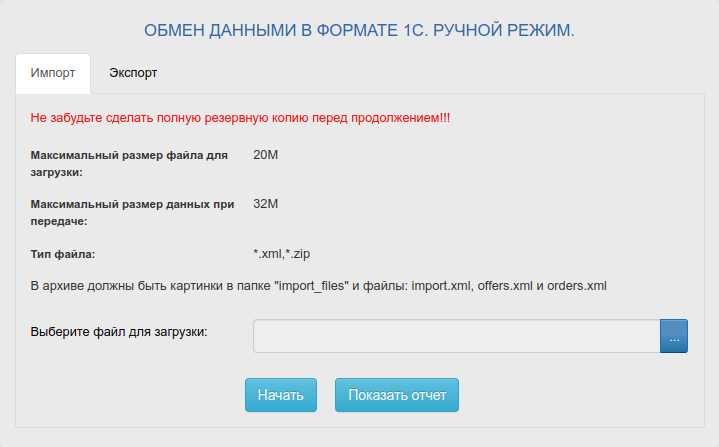
Task: Click the 32M data size value
Action: 266,204
